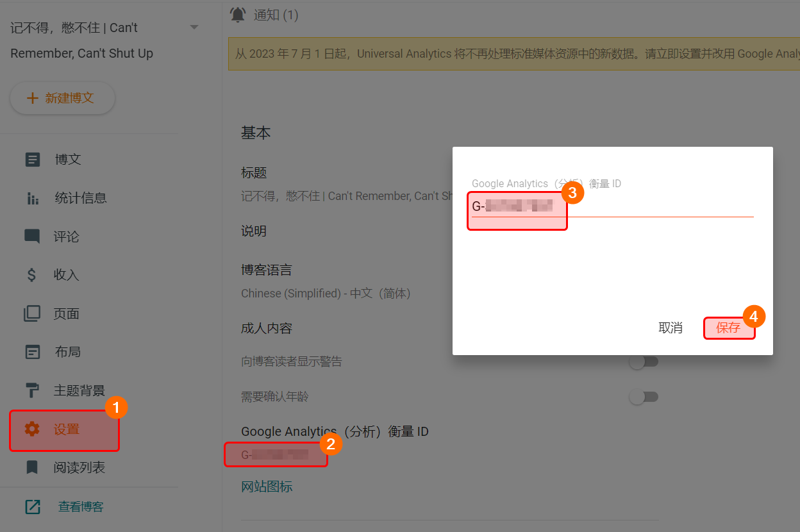Click the Theme (主题背景) paint roller icon
The width and height of the screenshot is (800, 532).
[32, 390]
